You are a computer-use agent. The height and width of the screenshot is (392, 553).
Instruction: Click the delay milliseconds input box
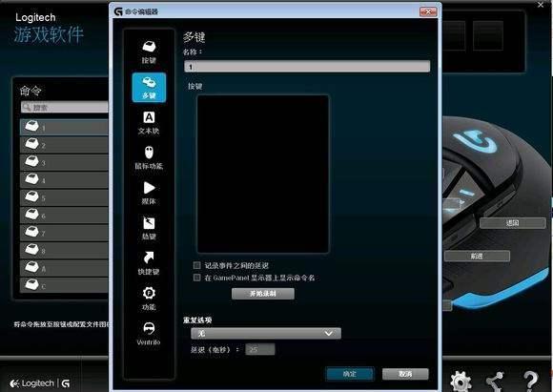(x=260, y=349)
